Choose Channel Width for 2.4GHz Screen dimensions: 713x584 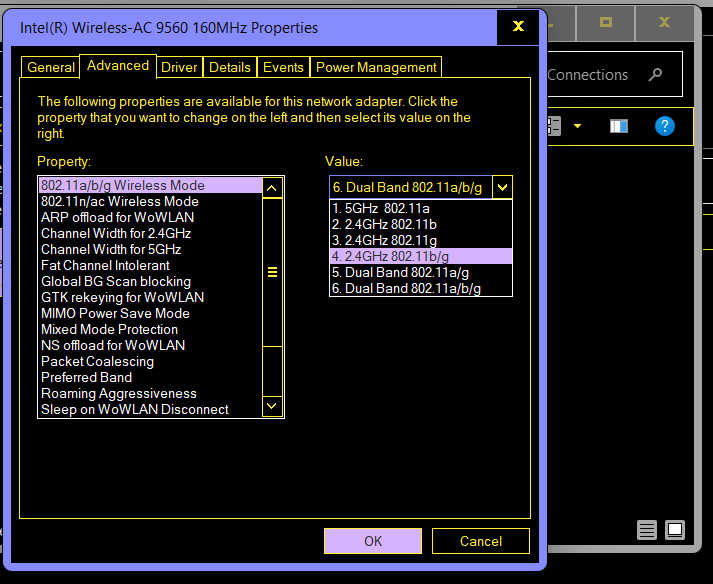coord(150,233)
